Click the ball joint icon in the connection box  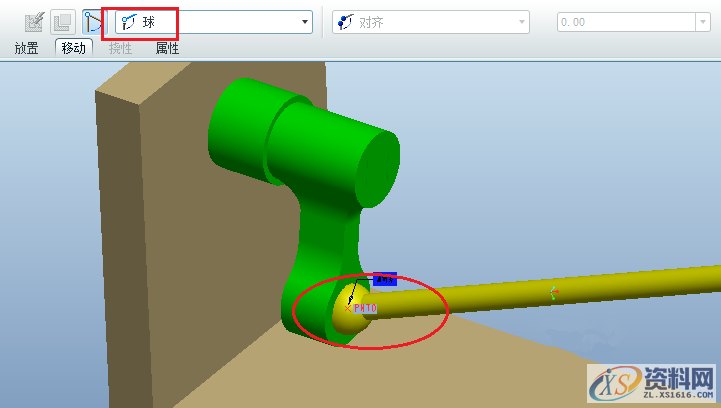[129, 22]
